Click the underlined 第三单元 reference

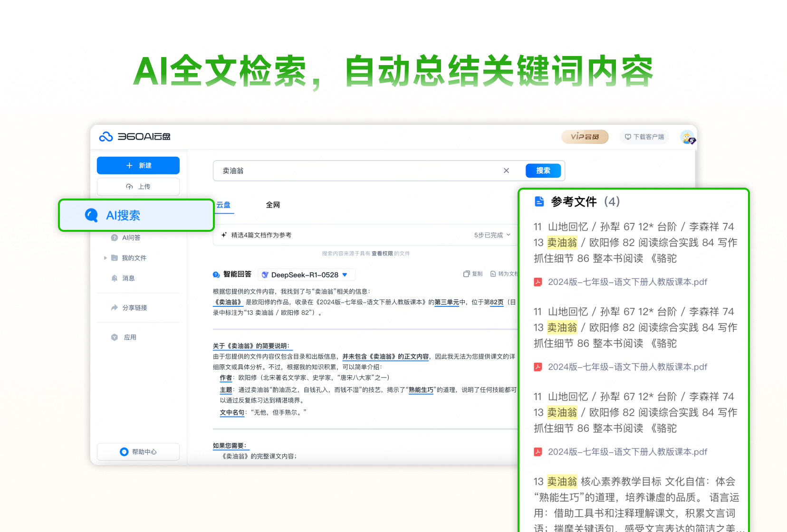[x=447, y=302]
